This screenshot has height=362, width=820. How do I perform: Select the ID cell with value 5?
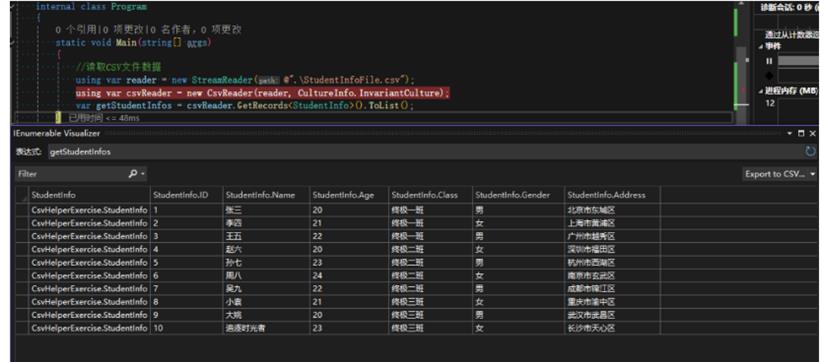(187, 263)
